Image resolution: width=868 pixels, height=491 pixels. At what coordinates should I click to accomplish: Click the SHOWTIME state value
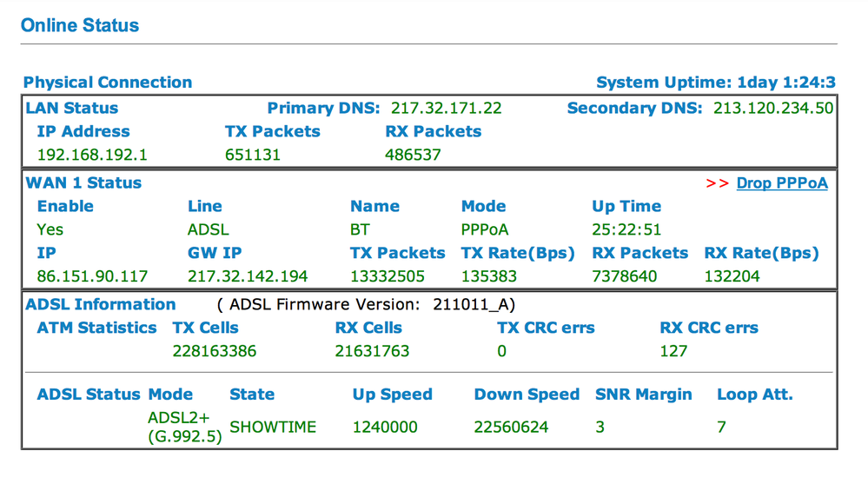point(273,428)
